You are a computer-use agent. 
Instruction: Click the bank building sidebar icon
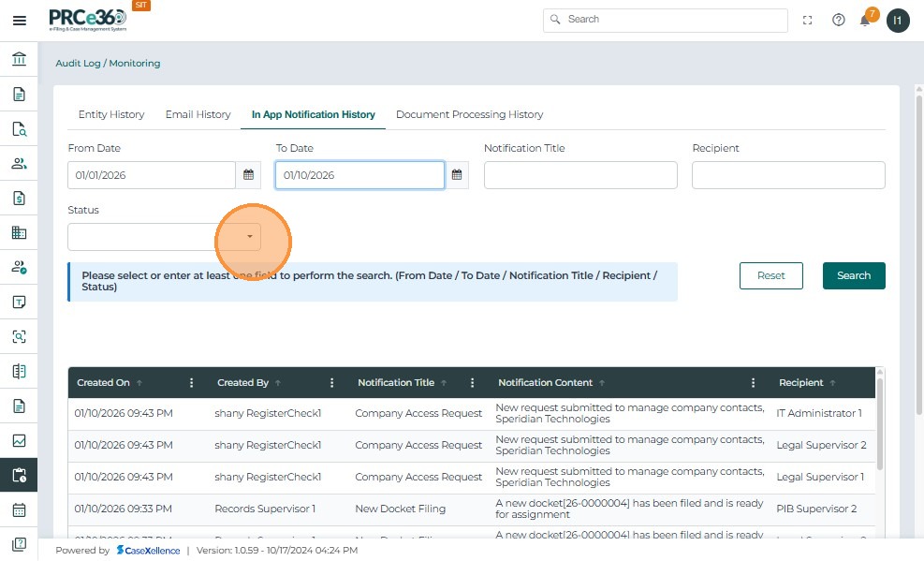coord(19,60)
